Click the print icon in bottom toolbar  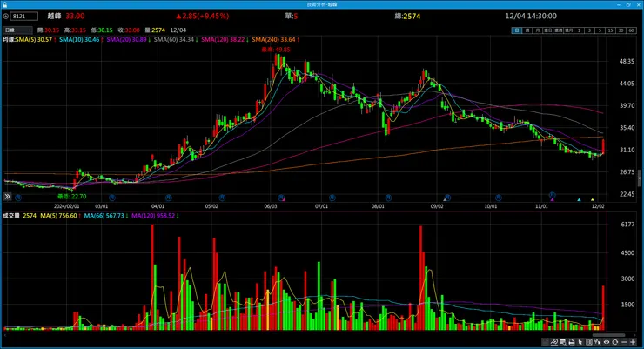[572, 342]
